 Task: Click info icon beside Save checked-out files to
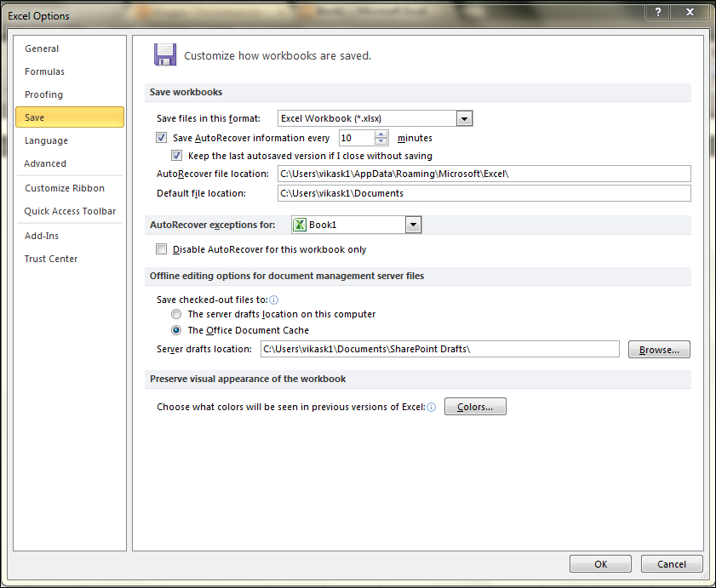[273, 300]
